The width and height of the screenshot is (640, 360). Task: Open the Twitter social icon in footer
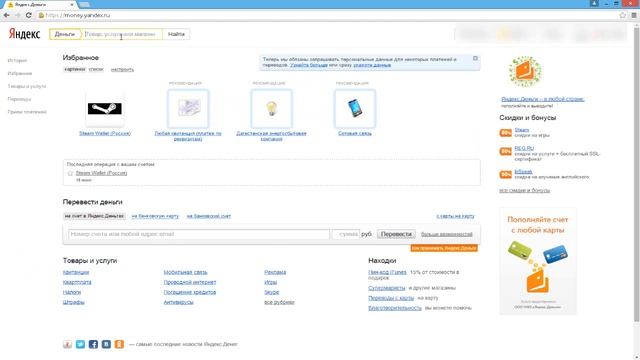coord(80,344)
